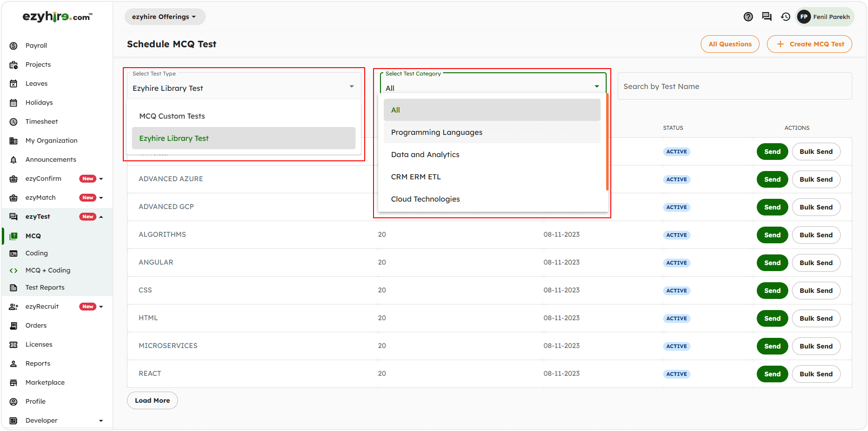Viewport: 868px width, 431px height.
Task: Click the Send button in the first row
Action: [772, 152]
